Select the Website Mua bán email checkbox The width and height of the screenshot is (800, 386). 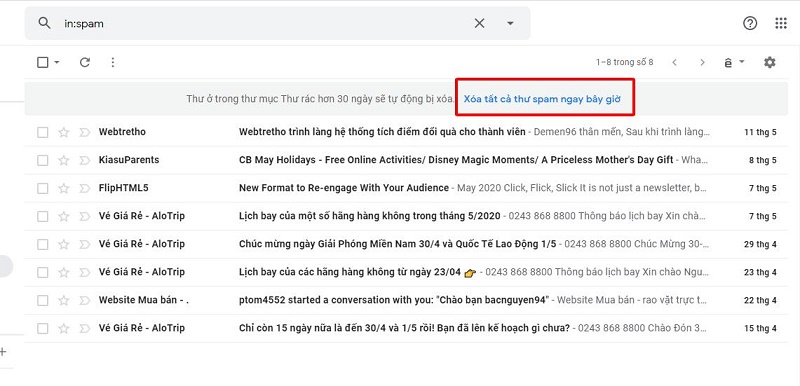pyautogui.click(x=43, y=301)
